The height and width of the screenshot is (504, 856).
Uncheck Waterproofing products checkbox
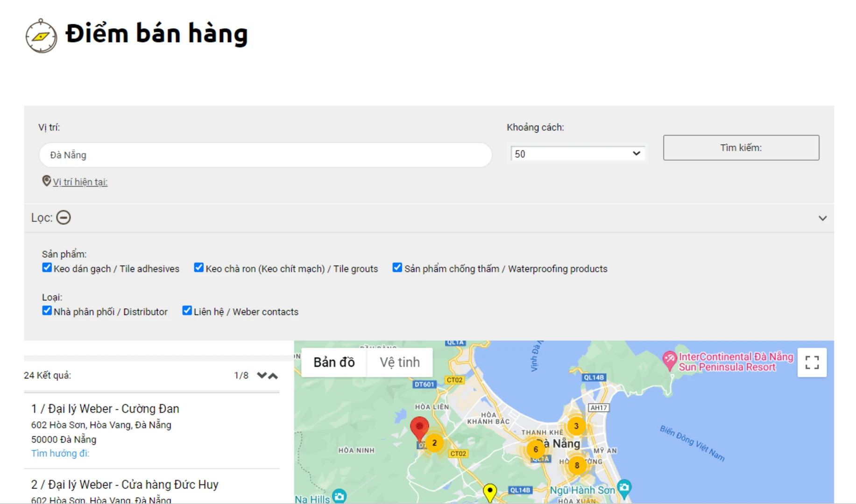click(397, 268)
